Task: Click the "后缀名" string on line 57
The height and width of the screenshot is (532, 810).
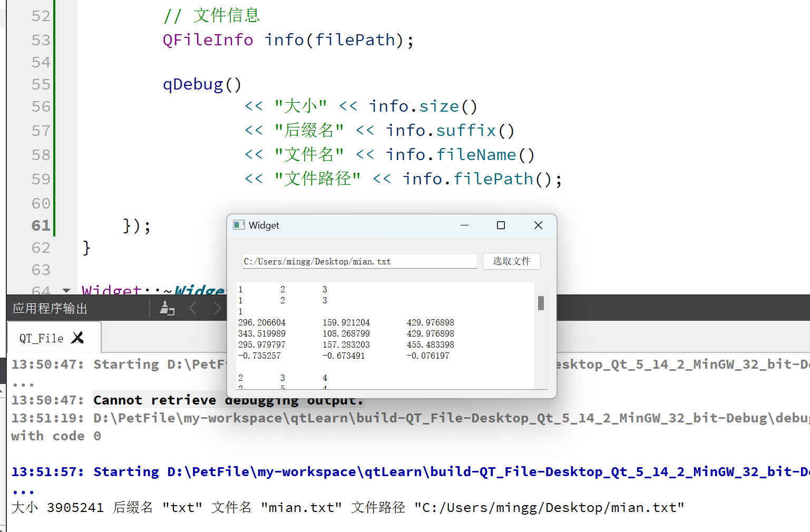Action: 309,131
